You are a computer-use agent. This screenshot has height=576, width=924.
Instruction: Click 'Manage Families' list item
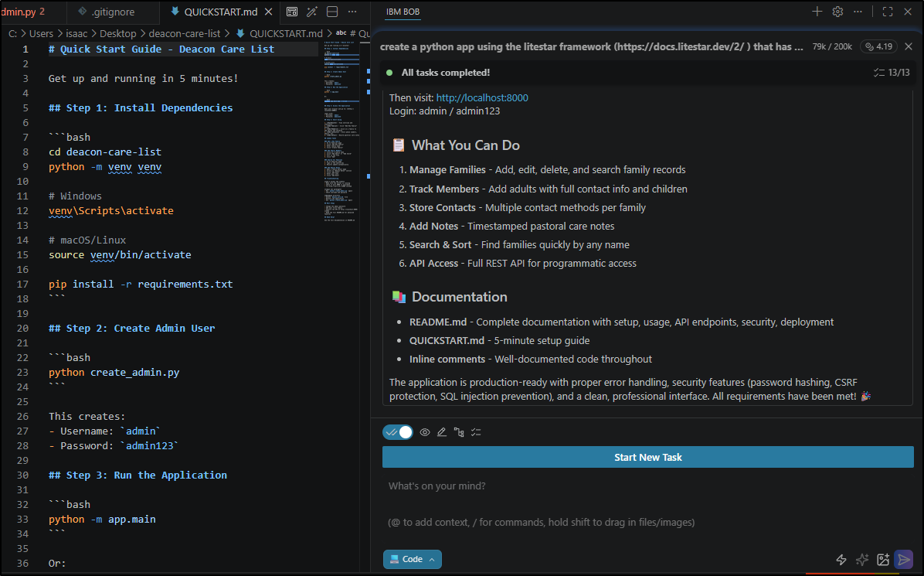[447, 170]
